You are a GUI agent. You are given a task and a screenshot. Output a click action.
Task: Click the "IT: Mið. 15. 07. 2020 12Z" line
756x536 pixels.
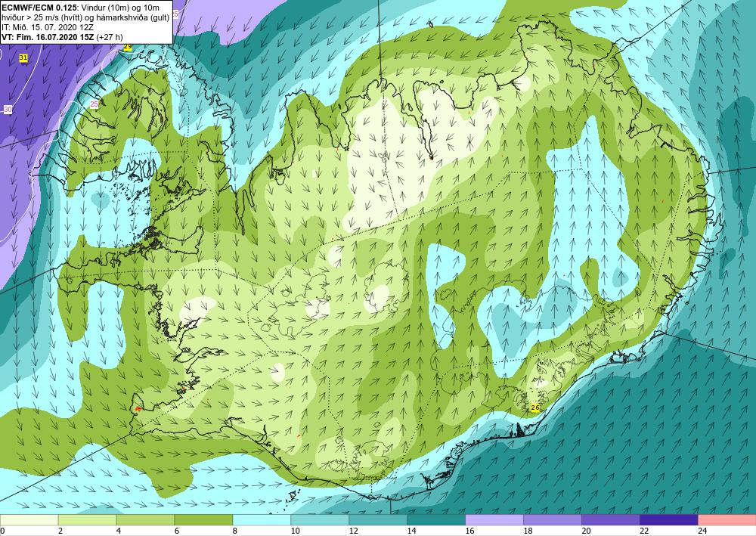click(x=48, y=27)
